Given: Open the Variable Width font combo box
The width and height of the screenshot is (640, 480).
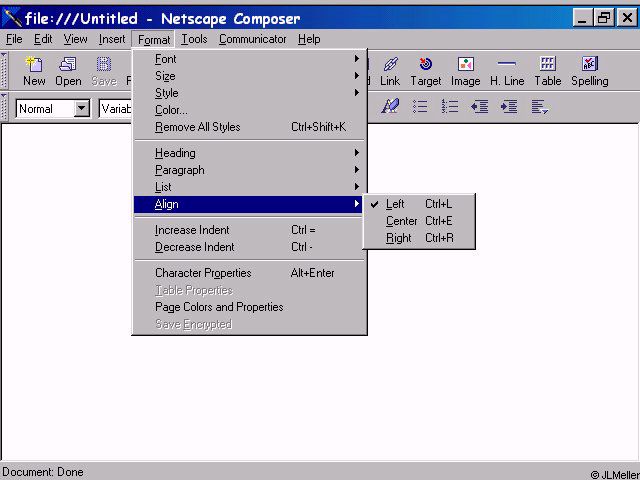Looking at the screenshot, I should pos(116,109).
